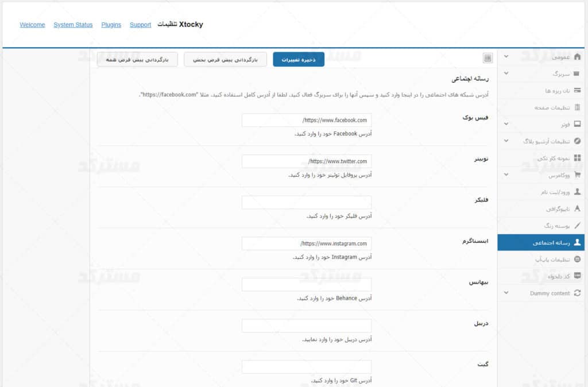Click the فیس بوک field label
The width and height of the screenshot is (588, 387).
tap(475, 117)
